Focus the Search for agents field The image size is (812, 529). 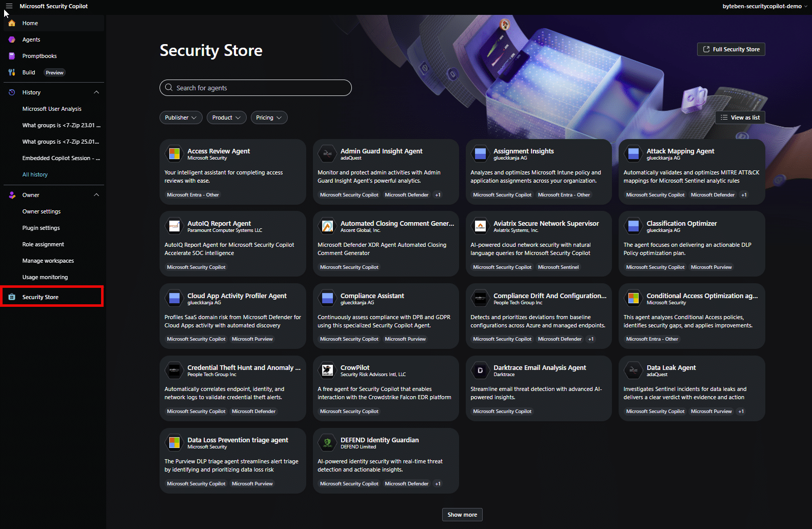[255, 88]
